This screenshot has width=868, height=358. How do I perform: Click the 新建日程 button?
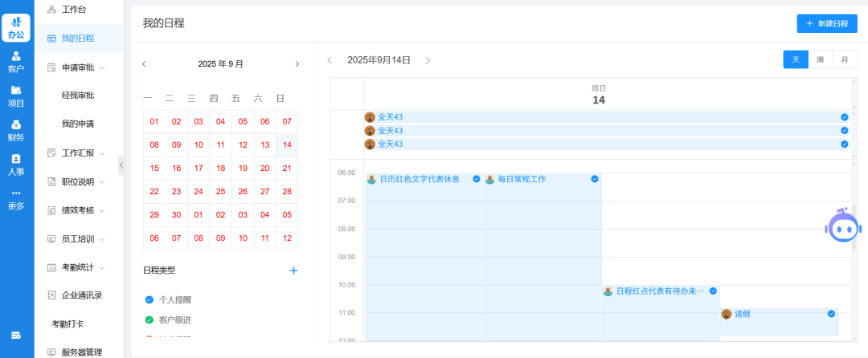(827, 24)
